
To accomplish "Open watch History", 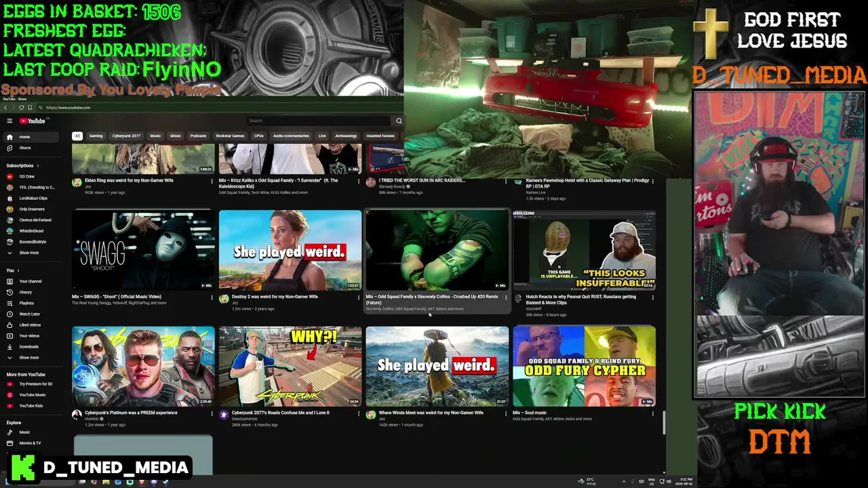I will pyautogui.click(x=31, y=292).
